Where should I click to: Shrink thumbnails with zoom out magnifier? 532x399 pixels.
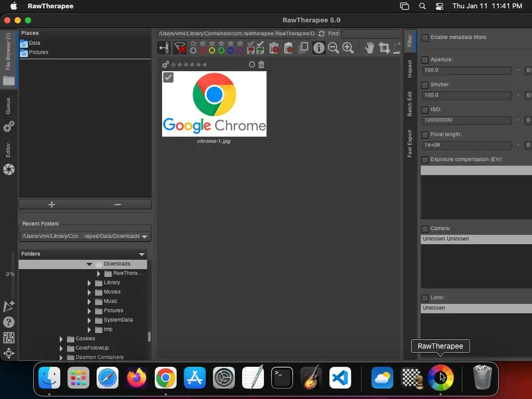click(334, 48)
